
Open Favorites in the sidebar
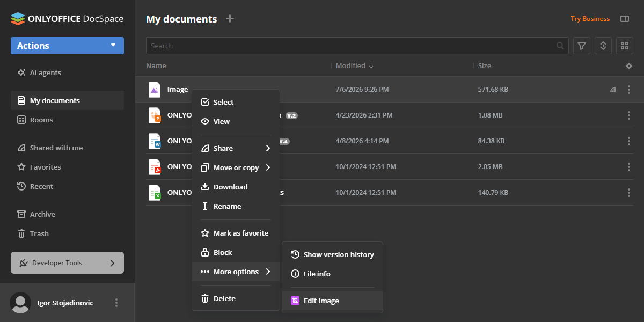(67, 167)
